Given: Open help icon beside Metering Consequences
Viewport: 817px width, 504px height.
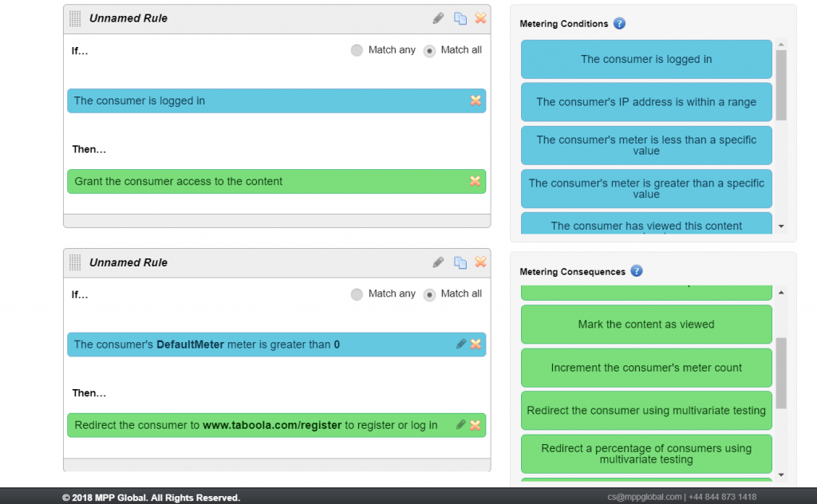Looking at the screenshot, I should pyautogui.click(x=636, y=271).
